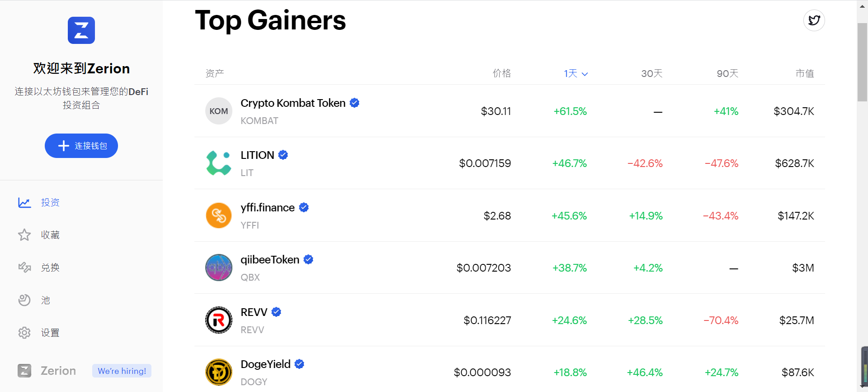This screenshot has width=868, height=392.
Task: Open the We're hiring! link
Action: point(122,371)
